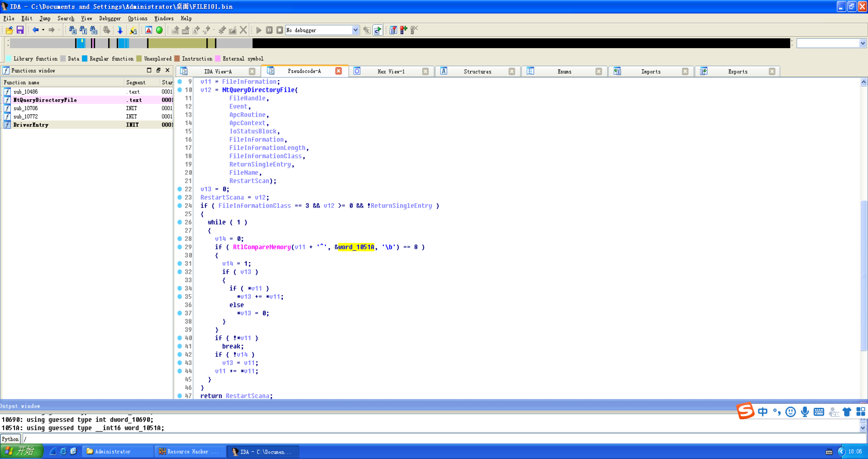Click the green circle toolbar icon
Screen dimensions: 868x459
(159, 30)
